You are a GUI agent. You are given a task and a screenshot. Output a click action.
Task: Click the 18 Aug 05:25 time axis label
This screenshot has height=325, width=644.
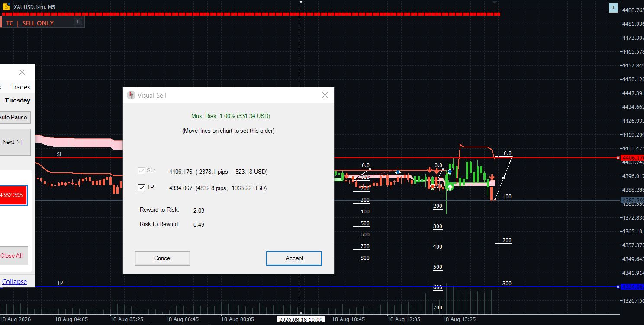[126, 319]
